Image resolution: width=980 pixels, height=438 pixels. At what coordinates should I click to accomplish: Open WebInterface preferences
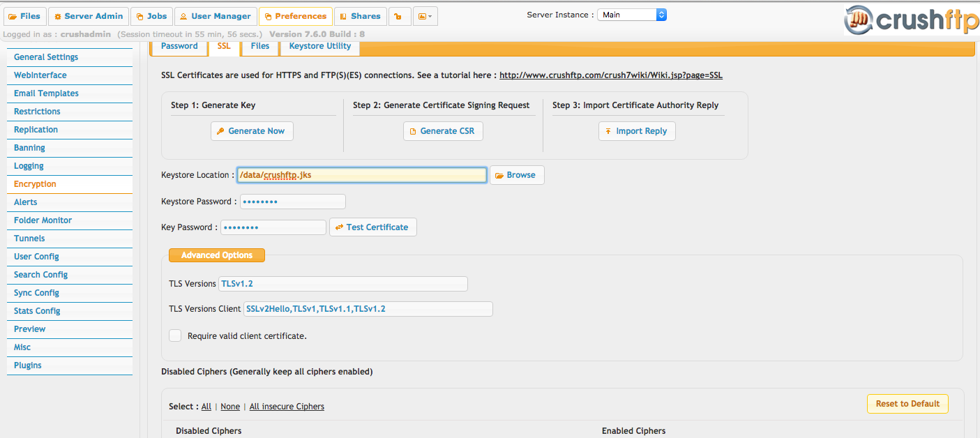[x=70, y=75]
